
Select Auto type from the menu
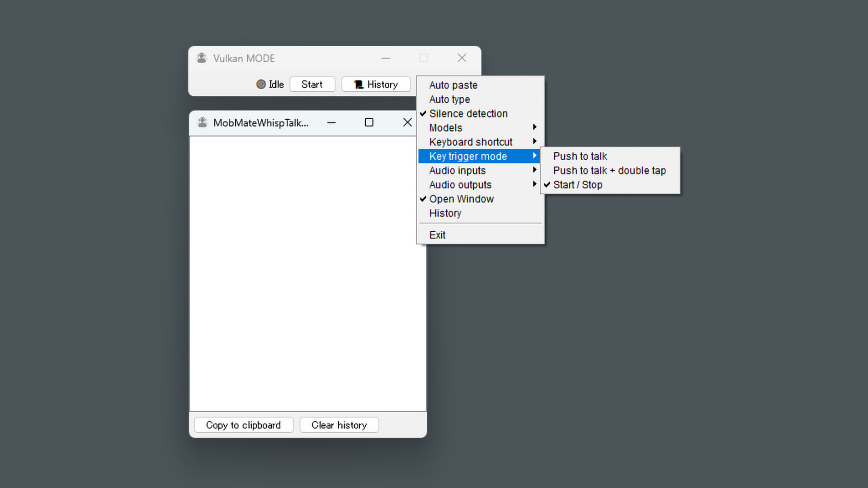pos(449,99)
